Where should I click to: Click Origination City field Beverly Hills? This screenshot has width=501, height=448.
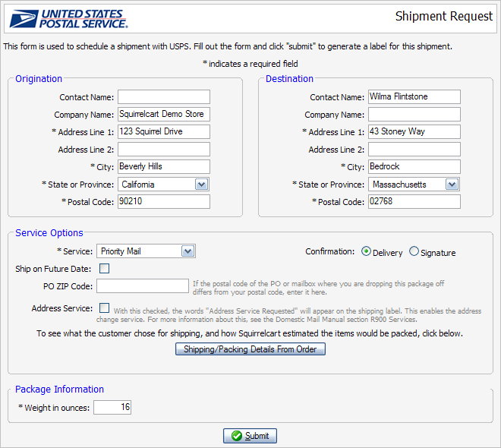(164, 167)
